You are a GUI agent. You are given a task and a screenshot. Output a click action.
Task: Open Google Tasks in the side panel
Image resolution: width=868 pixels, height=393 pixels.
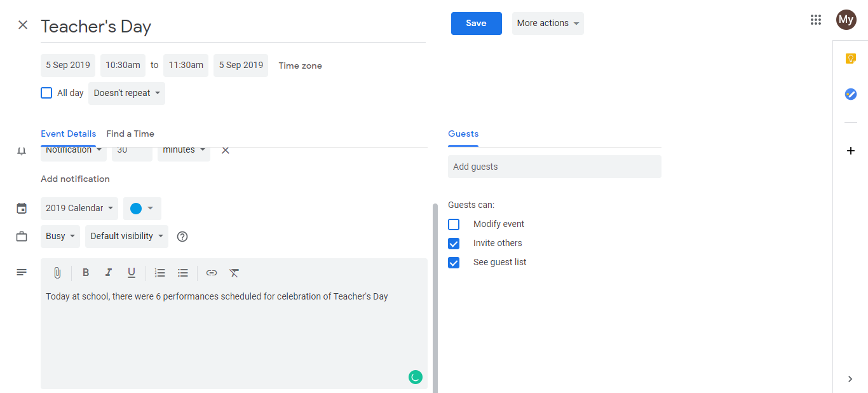point(851,94)
